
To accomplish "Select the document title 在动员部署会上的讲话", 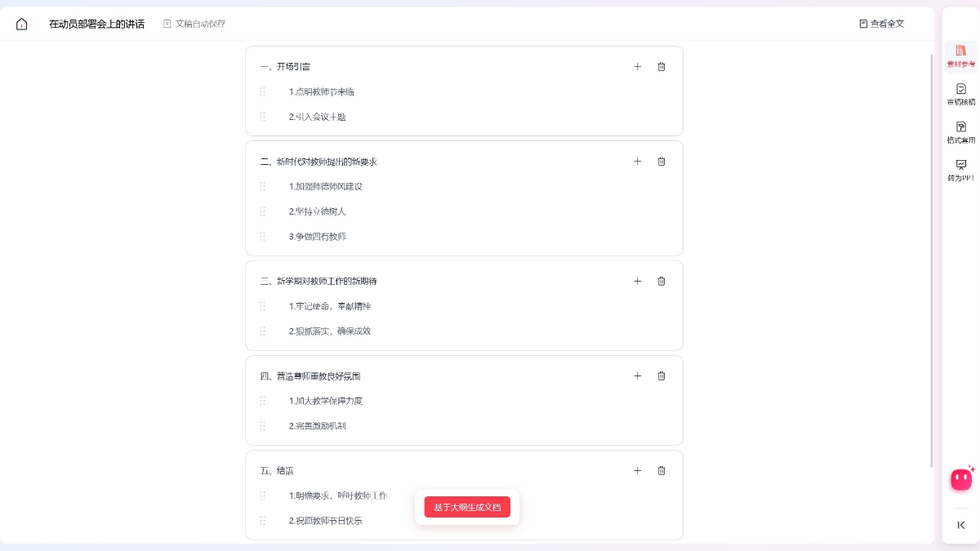I will [97, 24].
